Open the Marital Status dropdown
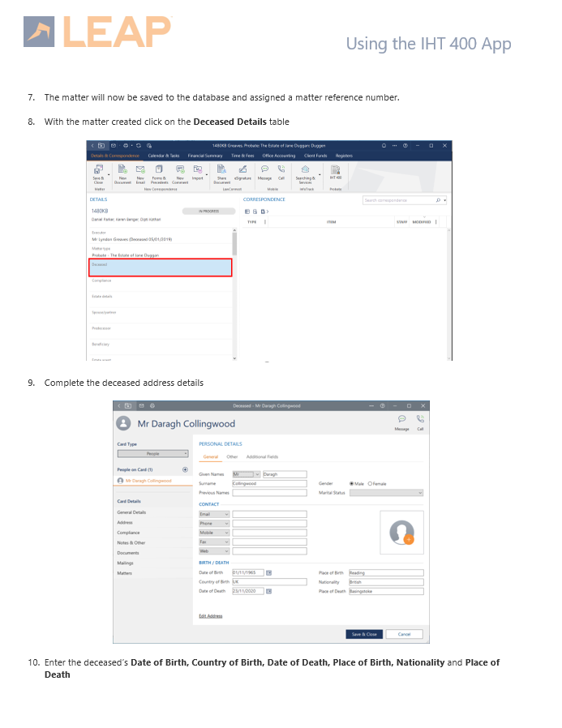Screen dimensions: 562x728 tap(386, 492)
